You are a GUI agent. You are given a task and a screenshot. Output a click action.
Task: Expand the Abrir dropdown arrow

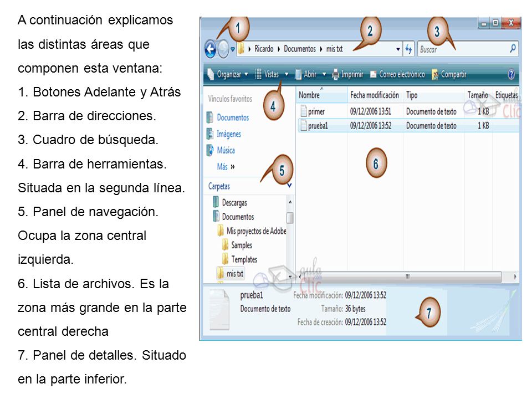(324, 74)
